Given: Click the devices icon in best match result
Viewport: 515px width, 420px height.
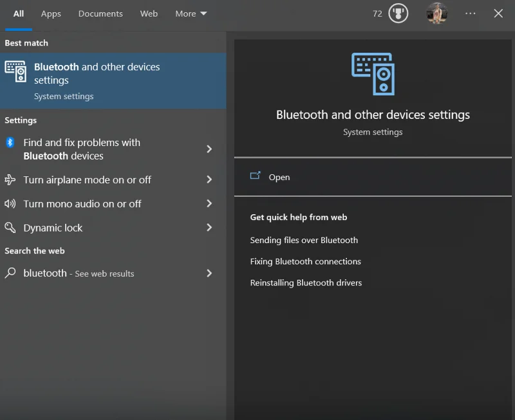Looking at the screenshot, I should [x=15, y=71].
